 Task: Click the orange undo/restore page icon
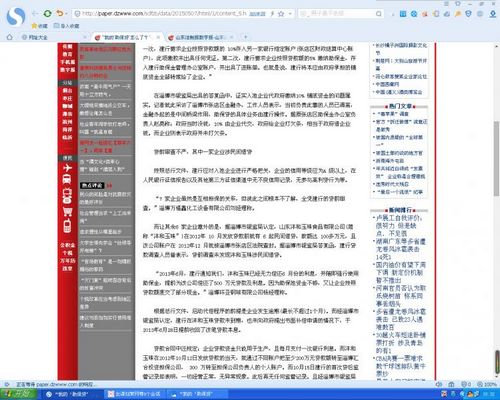click(x=59, y=13)
